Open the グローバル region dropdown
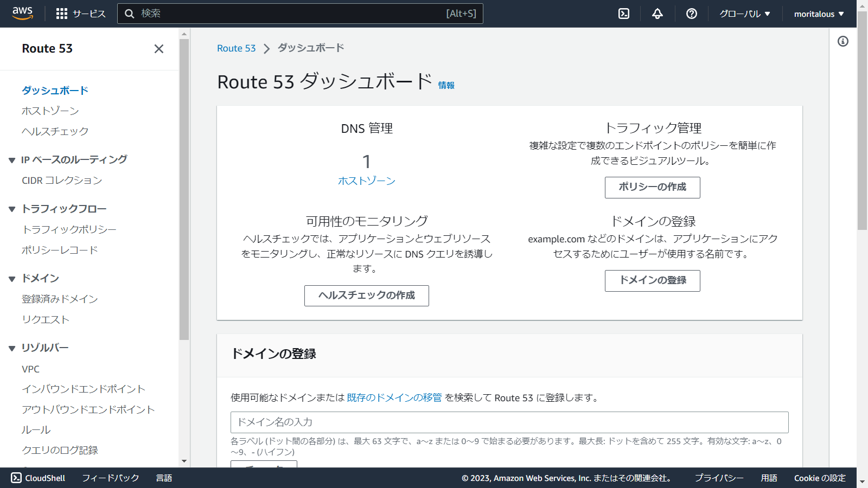Screen dimensions: 868x488 pyautogui.click(x=745, y=14)
